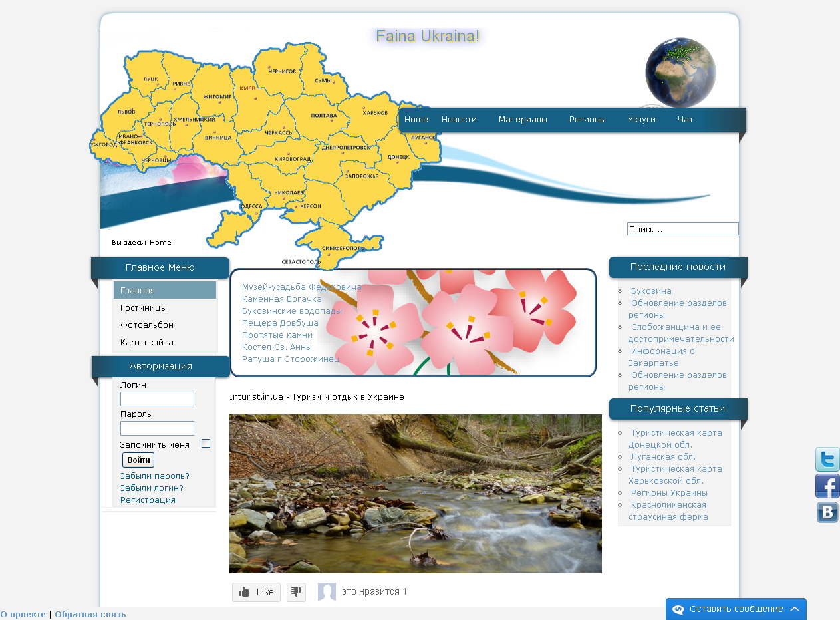Open the Услуги menu item
Screen dimensions: 840x620
pyautogui.click(x=642, y=120)
